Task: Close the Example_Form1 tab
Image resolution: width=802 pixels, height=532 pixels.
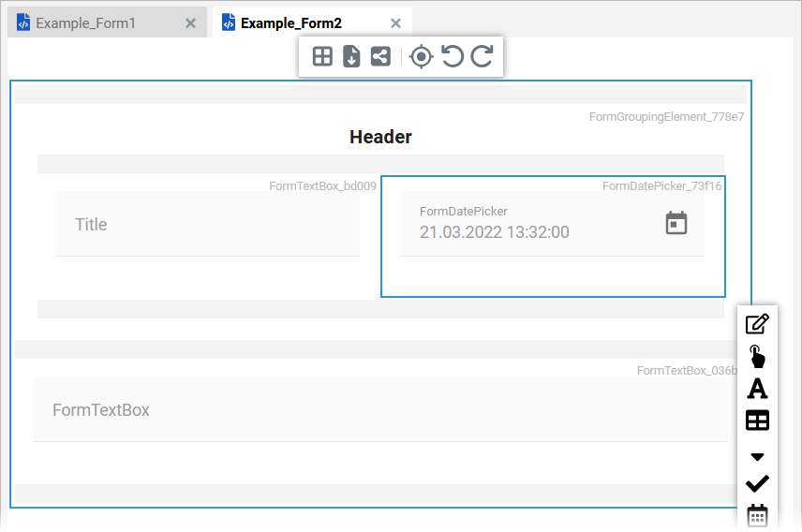Action: pos(190,23)
